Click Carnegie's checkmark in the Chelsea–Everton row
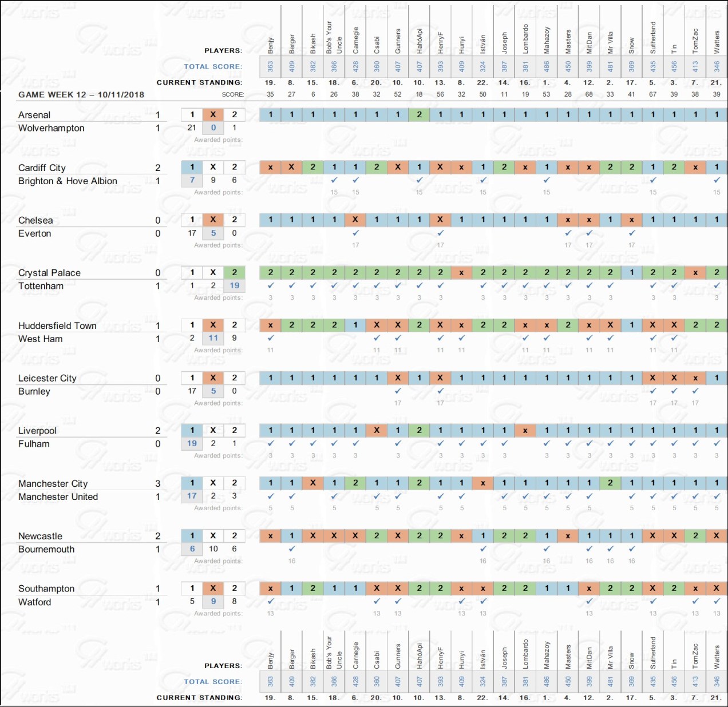This screenshot has height=707, width=728. click(x=355, y=233)
